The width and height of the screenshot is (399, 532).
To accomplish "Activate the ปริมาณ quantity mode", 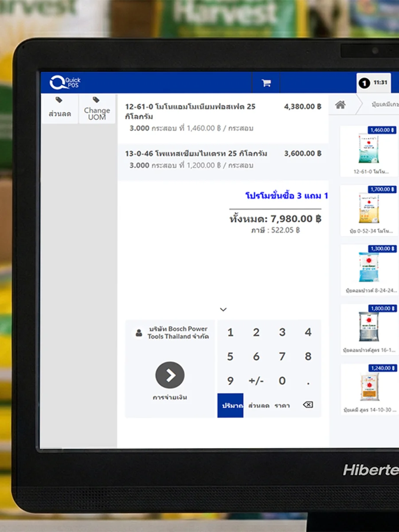I will [x=230, y=405].
